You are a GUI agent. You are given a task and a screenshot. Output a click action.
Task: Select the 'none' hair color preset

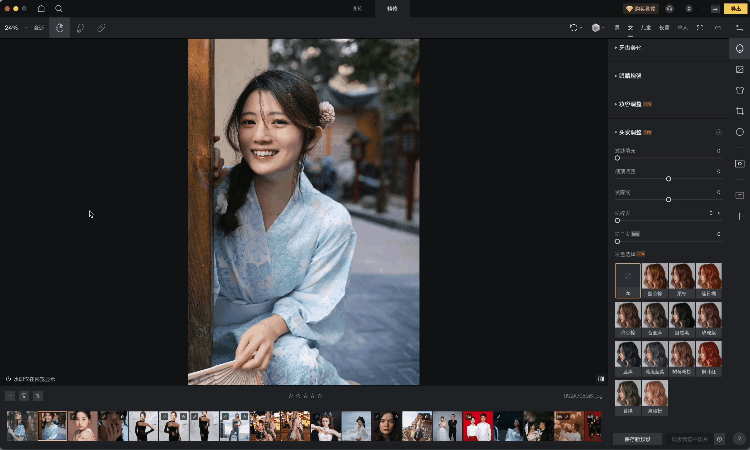627,277
